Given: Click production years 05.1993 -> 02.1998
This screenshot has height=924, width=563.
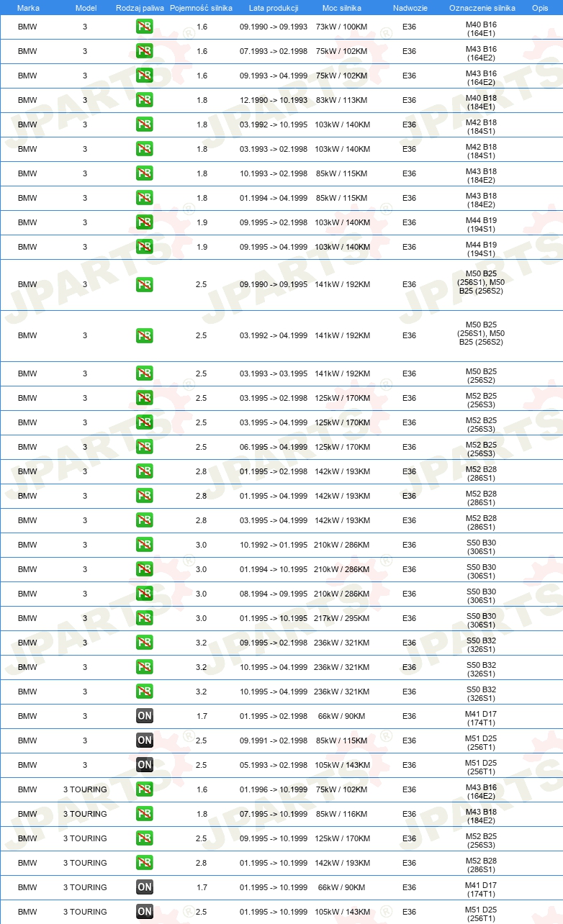Looking at the screenshot, I should coord(274,766).
